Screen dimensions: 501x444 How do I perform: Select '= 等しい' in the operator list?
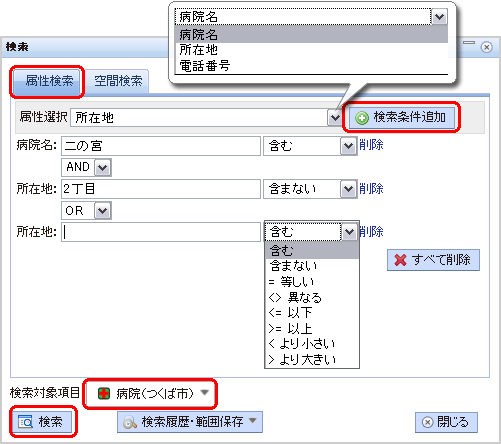click(x=312, y=282)
